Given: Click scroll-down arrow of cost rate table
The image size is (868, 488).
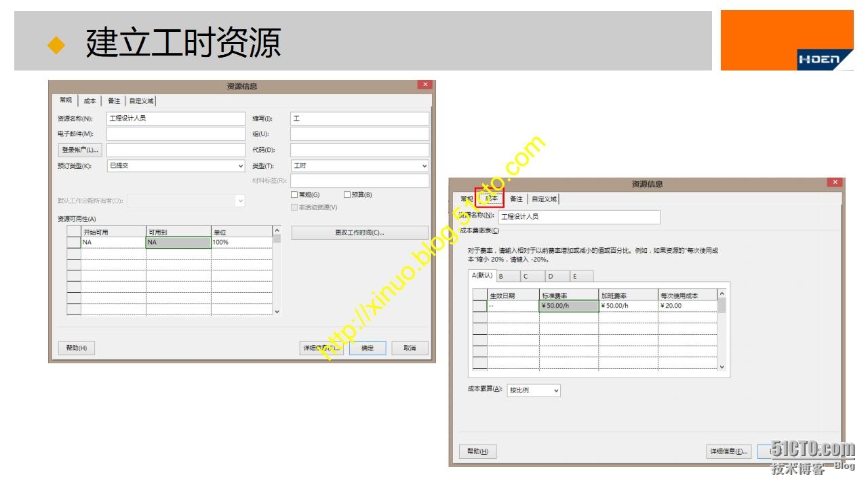Looking at the screenshot, I should (722, 367).
